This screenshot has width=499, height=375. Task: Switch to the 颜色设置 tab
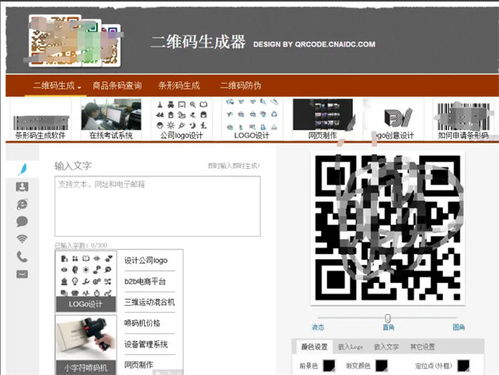(314, 347)
